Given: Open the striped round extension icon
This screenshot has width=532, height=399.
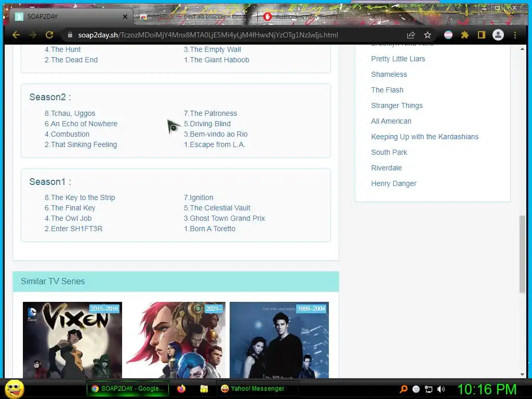Looking at the screenshot, I should (x=448, y=35).
